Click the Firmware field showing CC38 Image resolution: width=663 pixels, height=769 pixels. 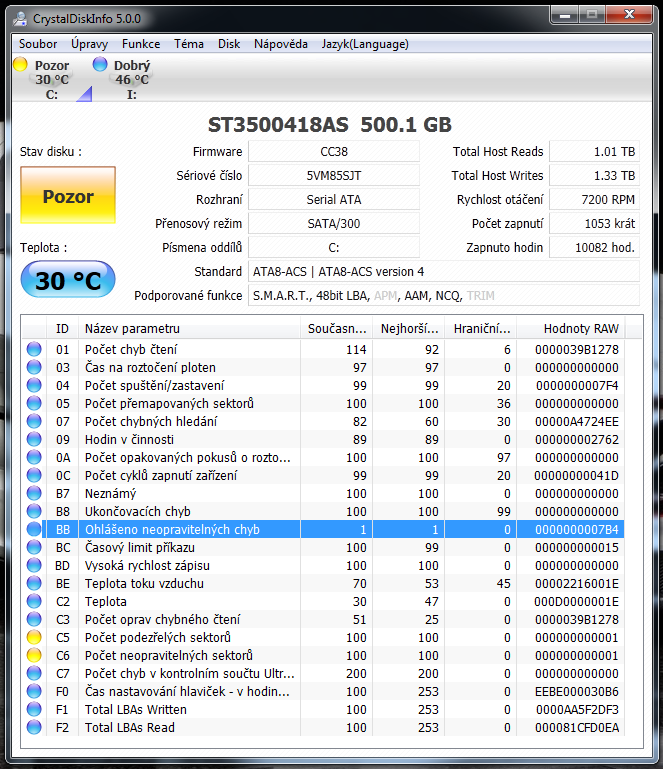(x=334, y=152)
